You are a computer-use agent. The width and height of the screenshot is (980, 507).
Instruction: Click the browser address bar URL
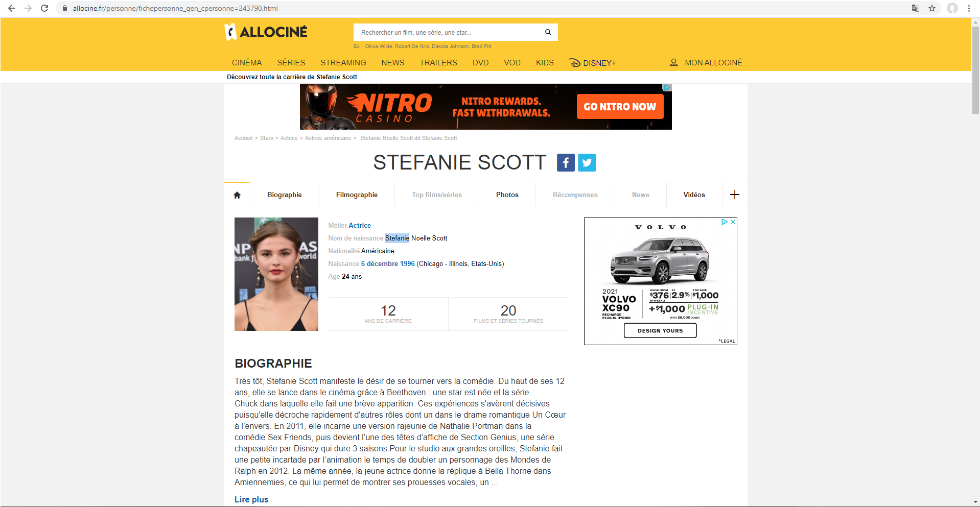pyautogui.click(x=175, y=8)
